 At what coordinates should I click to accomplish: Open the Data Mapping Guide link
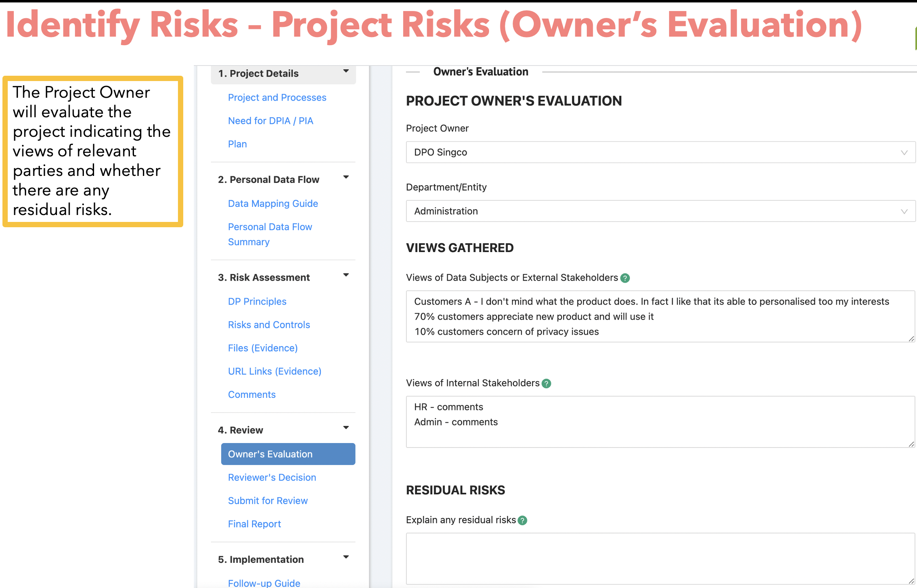273,203
